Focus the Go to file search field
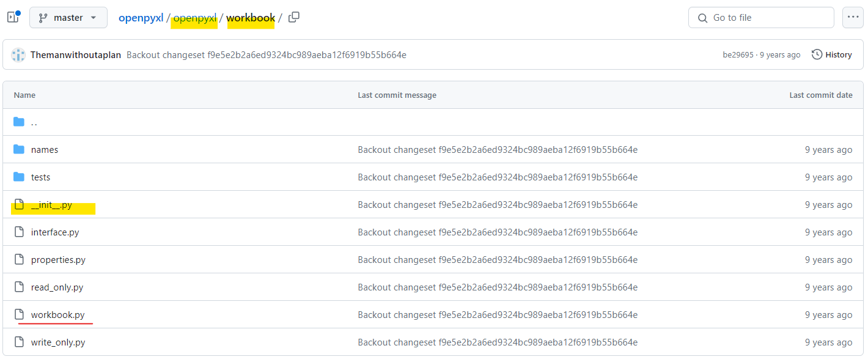 [x=761, y=18]
